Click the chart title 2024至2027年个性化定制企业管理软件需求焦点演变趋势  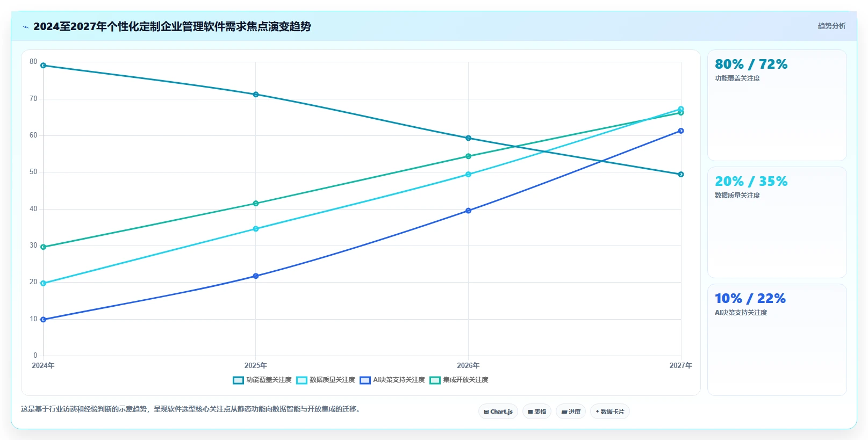[x=172, y=26]
